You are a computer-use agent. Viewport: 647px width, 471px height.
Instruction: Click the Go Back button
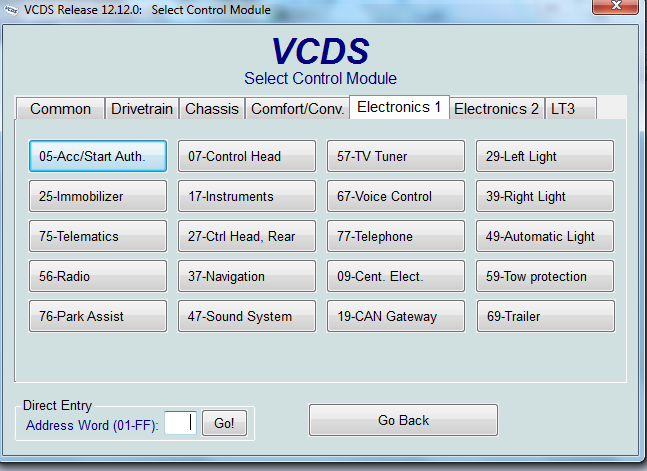[x=403, y=420]
